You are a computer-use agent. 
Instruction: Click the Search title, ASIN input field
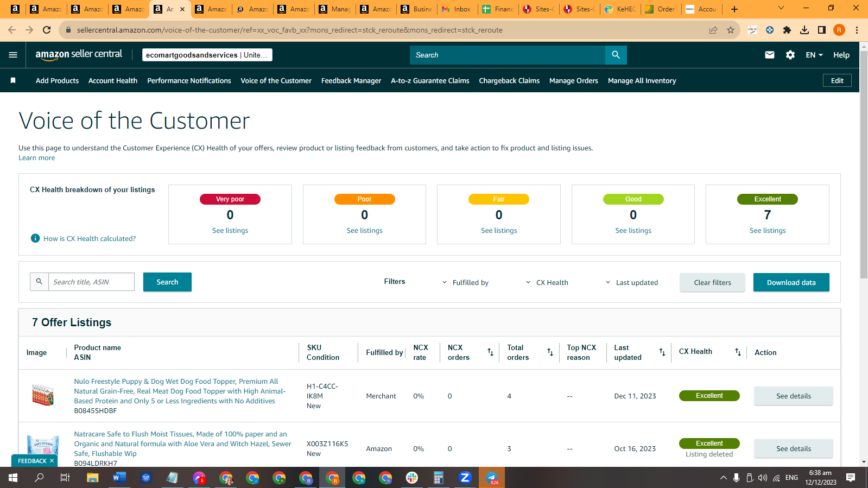click(91, 282)
